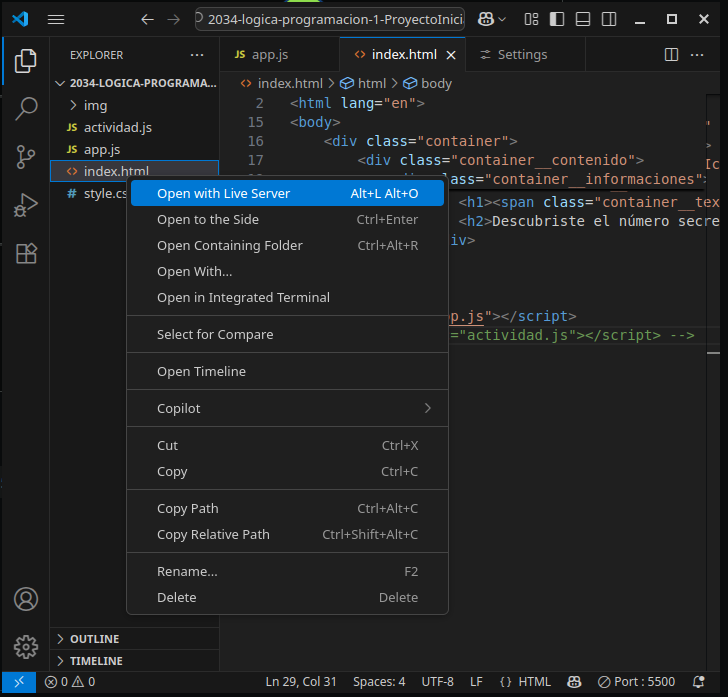Click the Customize Layout icon
728x697 pixels.
pyautogui.click(x=531, y=20)
